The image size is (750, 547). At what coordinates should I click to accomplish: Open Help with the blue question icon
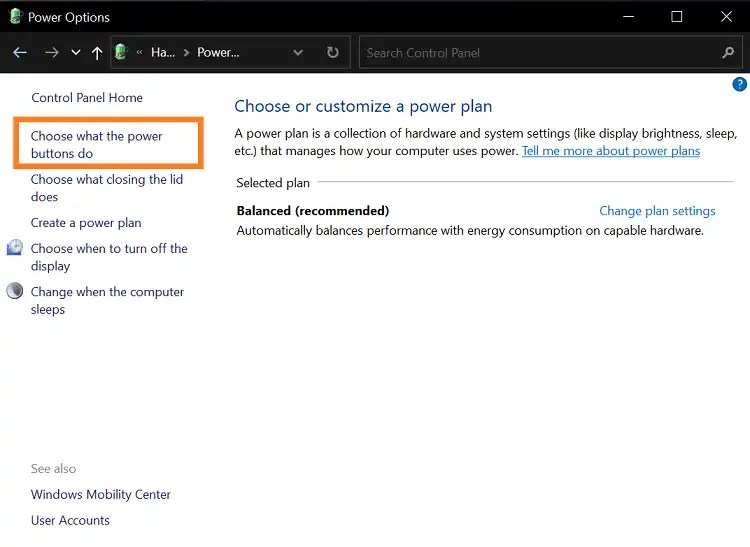tap(739, 84)
